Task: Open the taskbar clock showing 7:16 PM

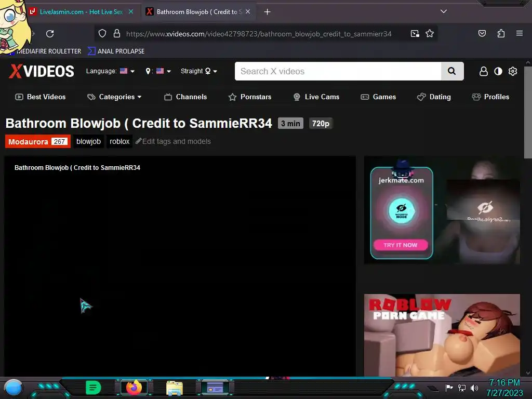Action: pyautogui.click(x=504, y=388)
